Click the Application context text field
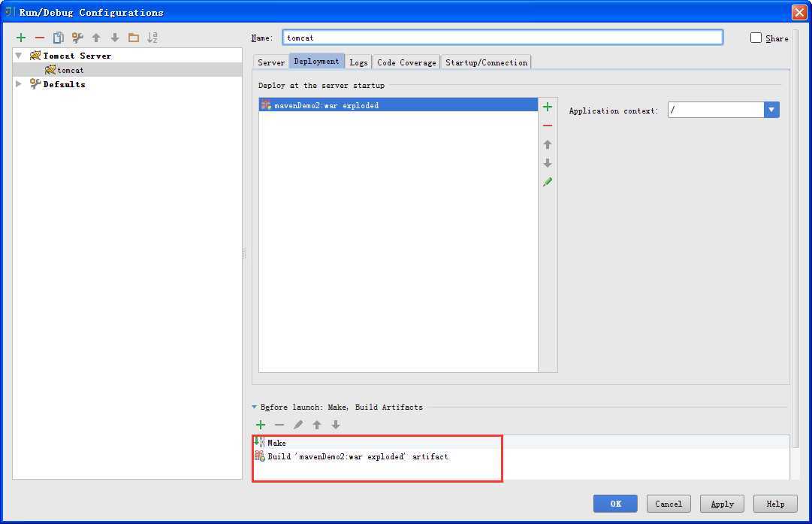Screen dimensions: 812x524 716,110
